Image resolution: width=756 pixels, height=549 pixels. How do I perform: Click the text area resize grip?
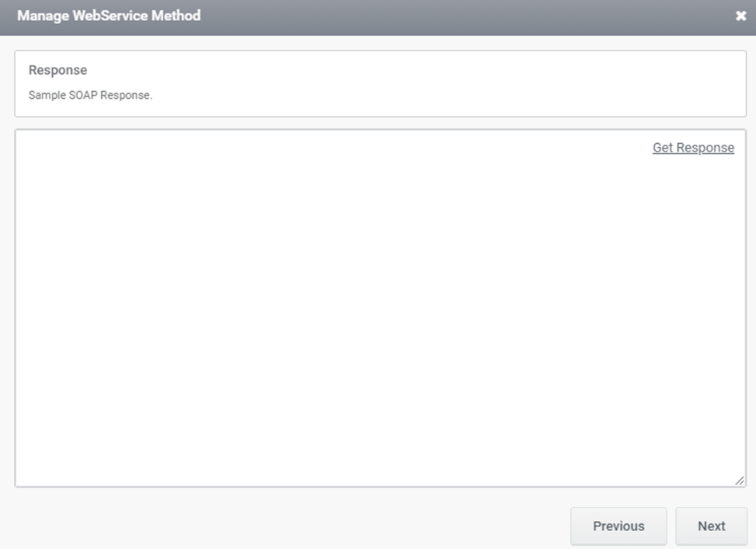[x=740, y=481]
